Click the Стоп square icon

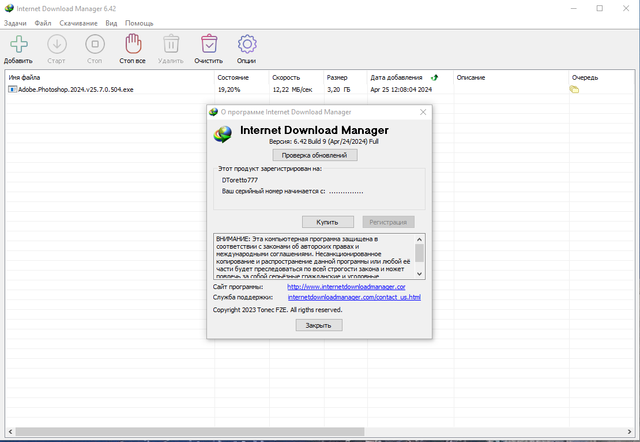click(95, 44)
